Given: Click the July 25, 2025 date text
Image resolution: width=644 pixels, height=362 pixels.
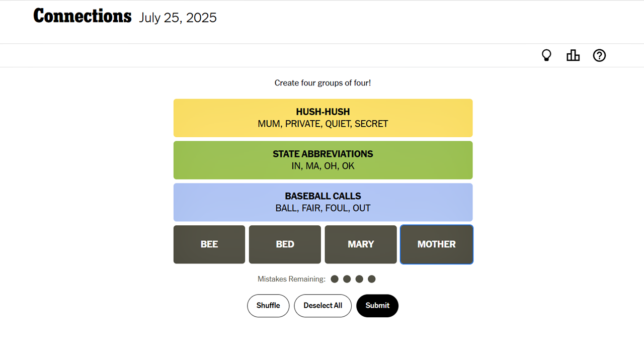Looking at the screenshot, I should point(178,18).
